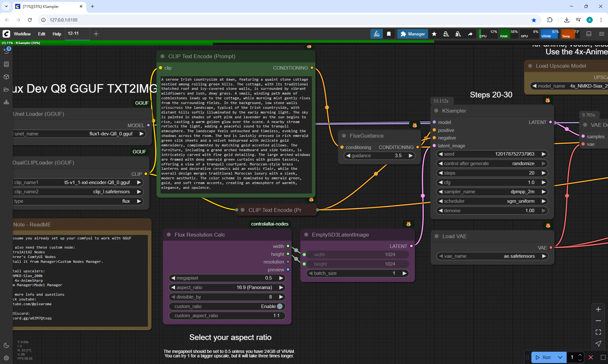Viewport: 608px width, 364px height.
Task: Open the Model Library cube icon
Action: [x=6, y=77]
